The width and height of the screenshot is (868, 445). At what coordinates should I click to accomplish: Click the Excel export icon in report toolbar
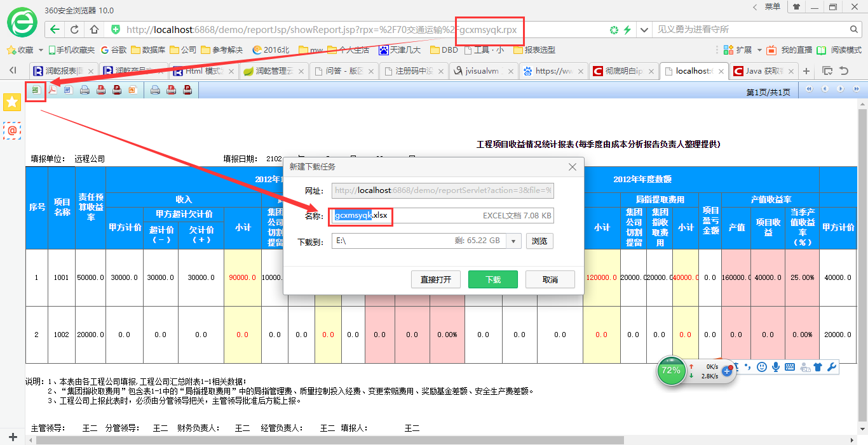pos(36,90)
